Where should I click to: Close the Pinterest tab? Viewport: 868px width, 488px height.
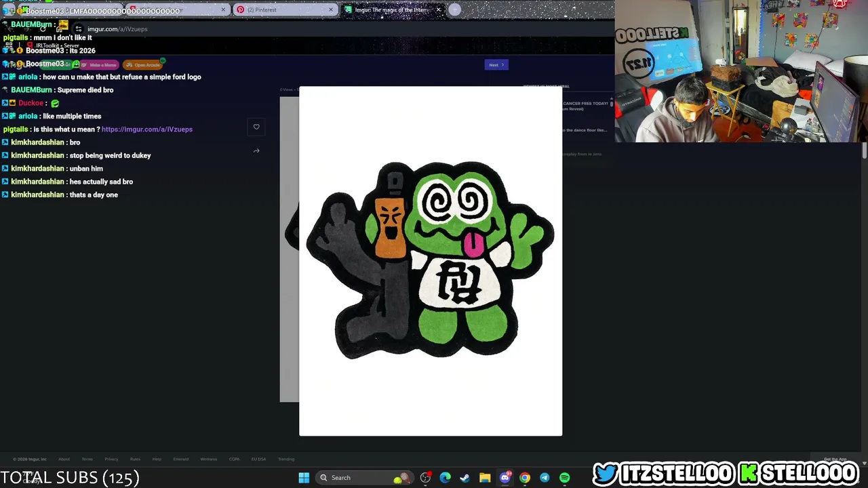point(331,9)
